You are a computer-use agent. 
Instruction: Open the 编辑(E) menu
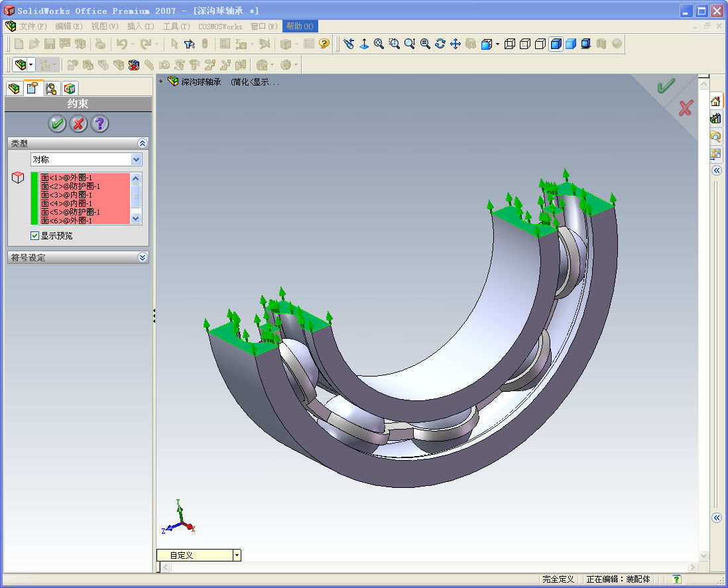click(x=69, y=27)
